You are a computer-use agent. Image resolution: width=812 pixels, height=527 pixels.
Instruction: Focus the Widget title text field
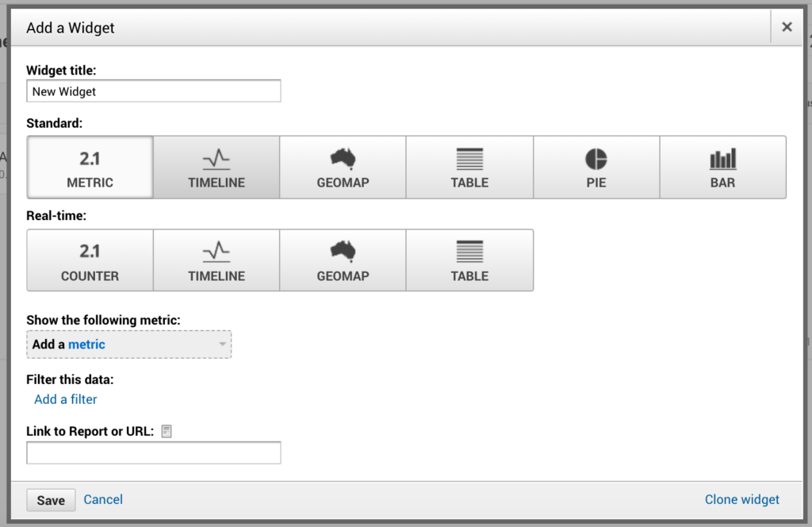(154, 91)
